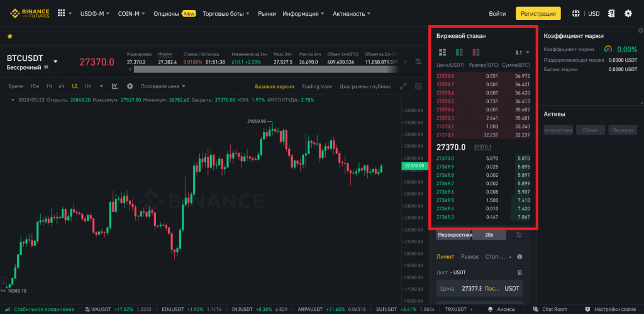The height and width of the screenshot is (314, 644).
Task: Open the calculator icon near available balance
Action: (x=520, y=272)
